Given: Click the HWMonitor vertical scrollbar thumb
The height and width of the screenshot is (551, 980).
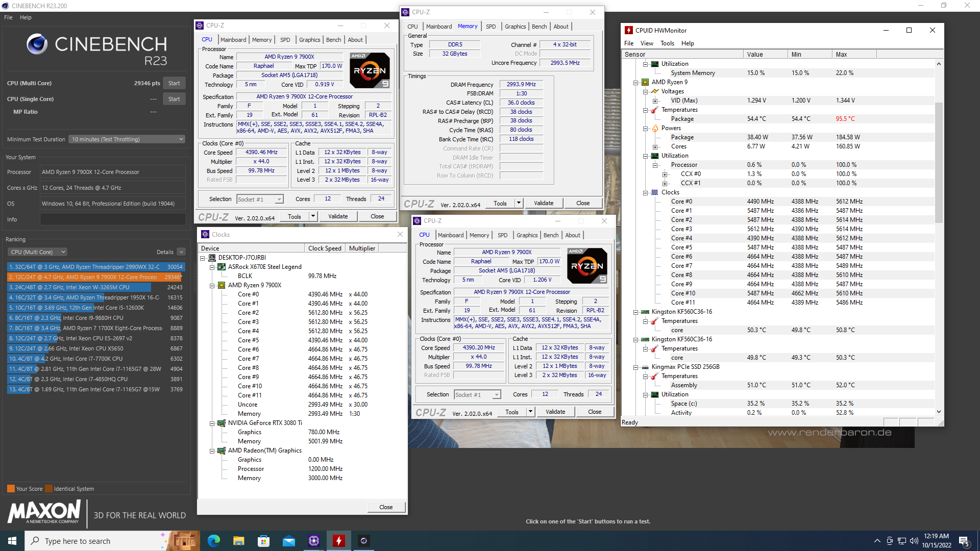Looking at the screenshot, I should (939, 162).
